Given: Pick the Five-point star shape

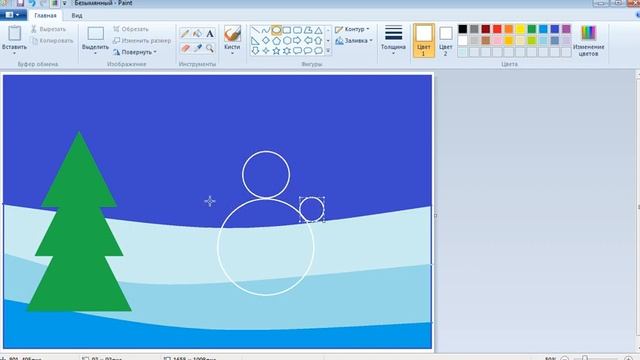Looking at the screenshot, I should click(x=276, y=51).
